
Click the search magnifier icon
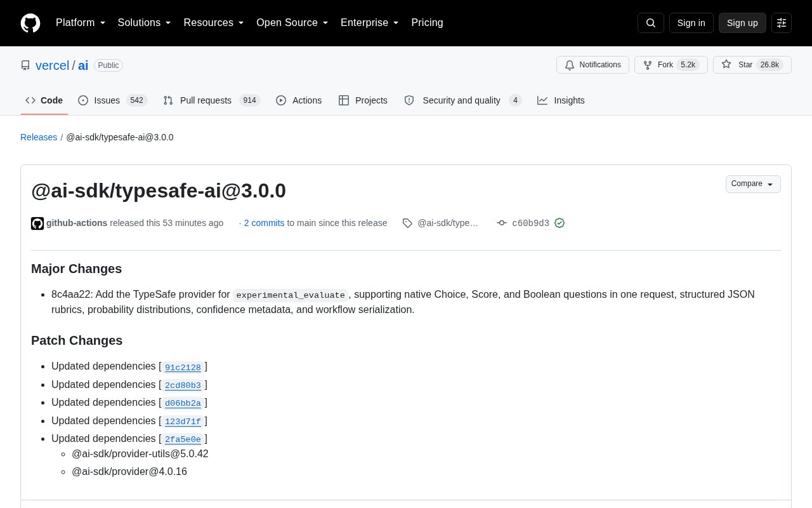651,23
